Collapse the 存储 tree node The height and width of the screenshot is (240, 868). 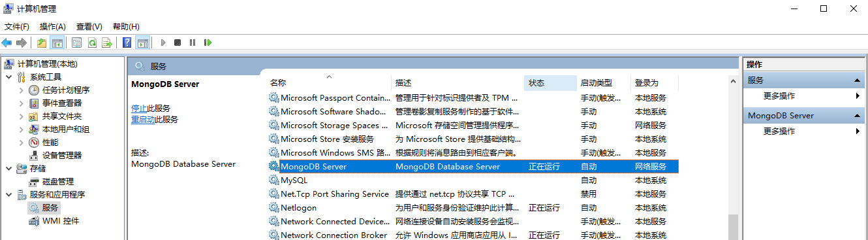coord(8,169)
